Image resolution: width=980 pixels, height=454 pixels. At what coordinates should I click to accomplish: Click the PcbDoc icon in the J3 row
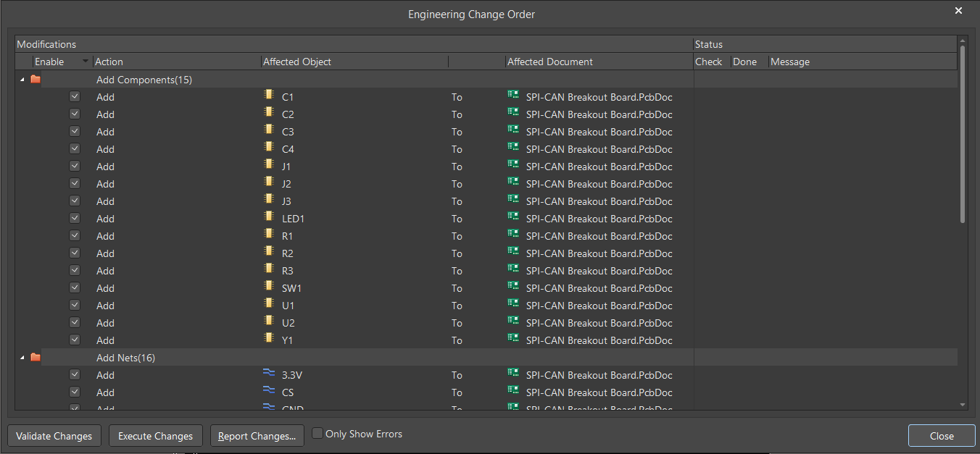514,200
